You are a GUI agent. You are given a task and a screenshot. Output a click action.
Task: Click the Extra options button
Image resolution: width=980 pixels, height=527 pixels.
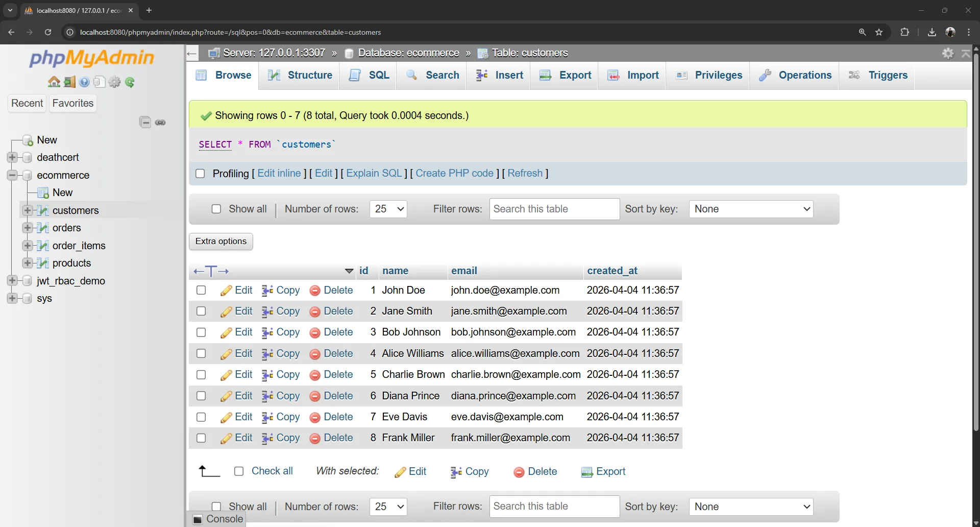(x=220, y=241)
